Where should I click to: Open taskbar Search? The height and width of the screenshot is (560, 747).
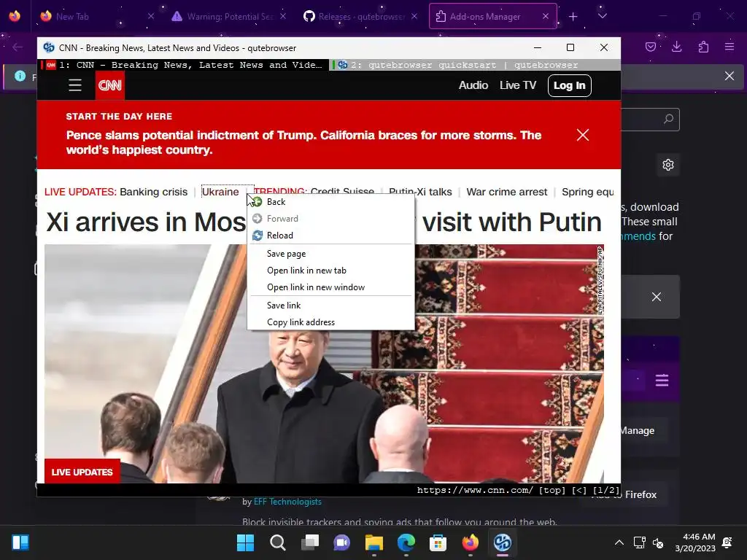(x=278, y=542)
